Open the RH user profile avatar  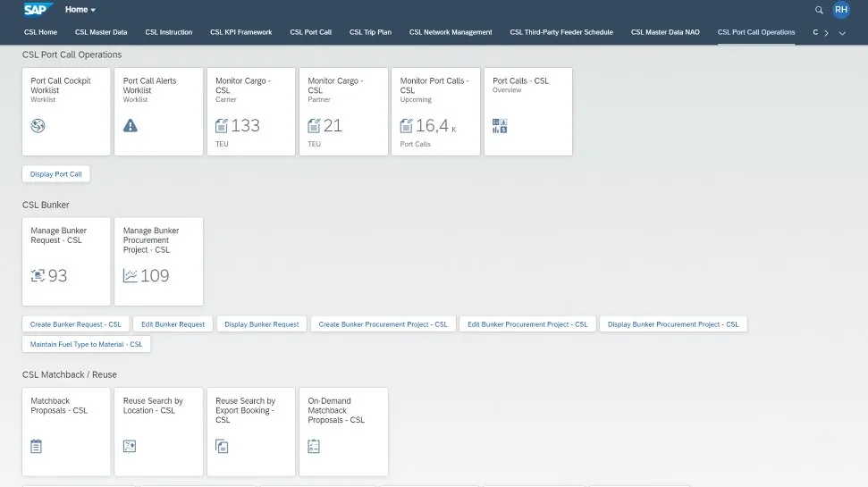click(841, 10)
